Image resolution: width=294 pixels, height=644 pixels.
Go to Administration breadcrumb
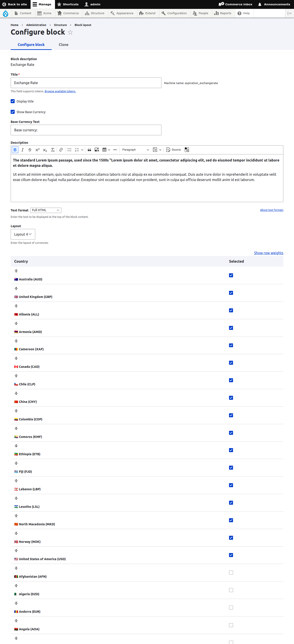pyautogui.click(x=36, y=25)
